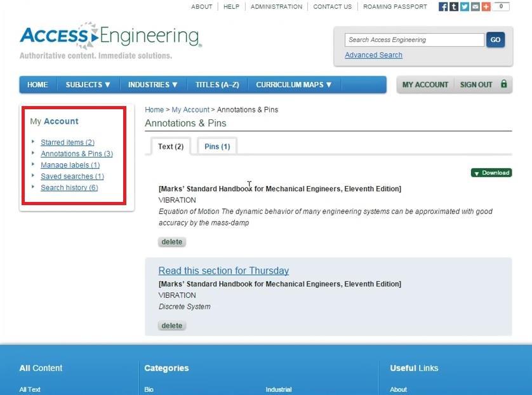Click the GO search button
Image resolution: width=532 pixels, height=395 pixels.
click(x=495, y=40)
